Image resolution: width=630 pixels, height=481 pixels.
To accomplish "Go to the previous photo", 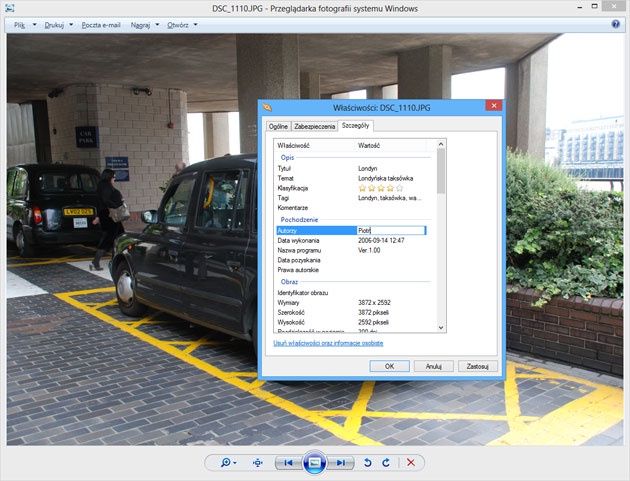I will point(288,463).
